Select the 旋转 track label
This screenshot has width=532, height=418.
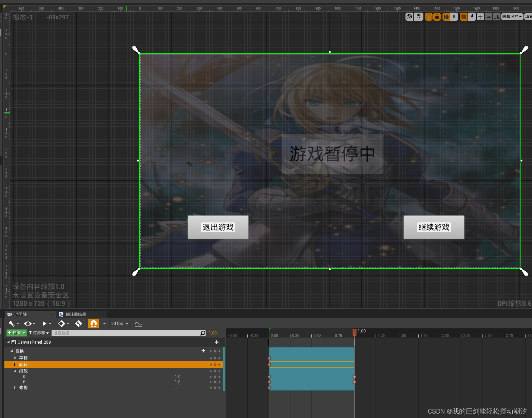tap(23, 365)
